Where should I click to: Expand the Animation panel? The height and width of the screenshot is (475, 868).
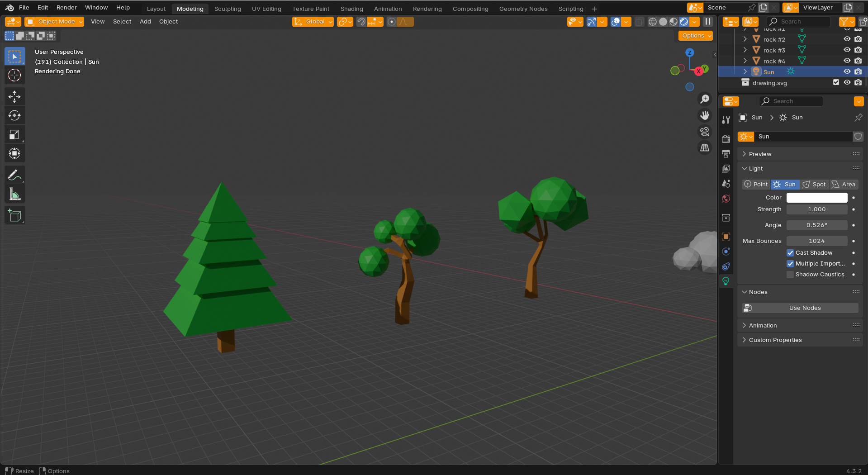[x=800, y=326]
